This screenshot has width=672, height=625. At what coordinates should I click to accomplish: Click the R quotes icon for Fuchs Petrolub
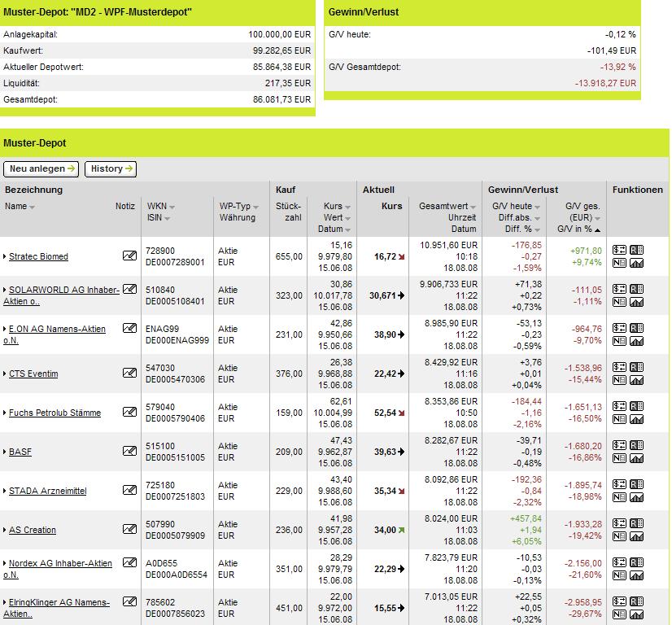[636, 406]
